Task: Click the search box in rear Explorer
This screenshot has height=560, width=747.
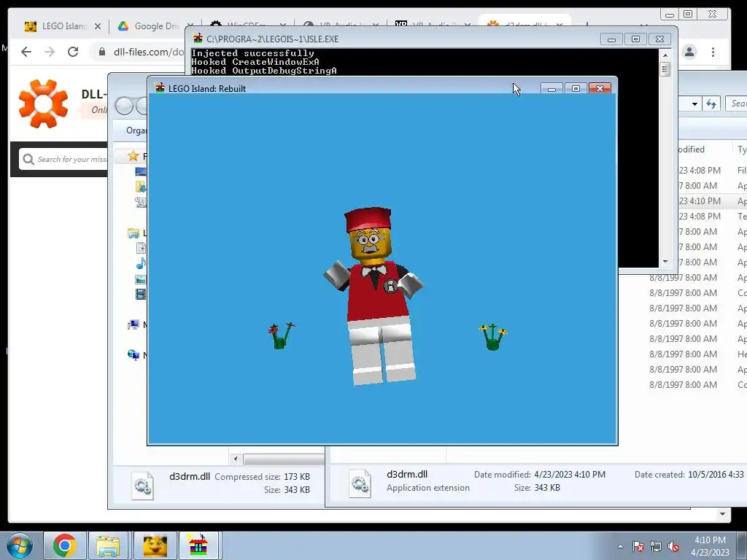Action: click(737, 104)
